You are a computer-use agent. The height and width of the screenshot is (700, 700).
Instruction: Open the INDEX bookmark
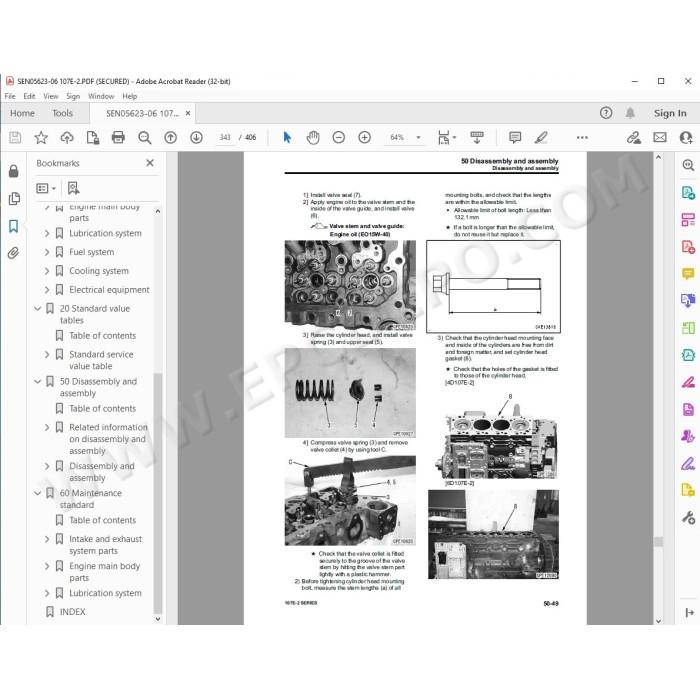click(72, 612)
